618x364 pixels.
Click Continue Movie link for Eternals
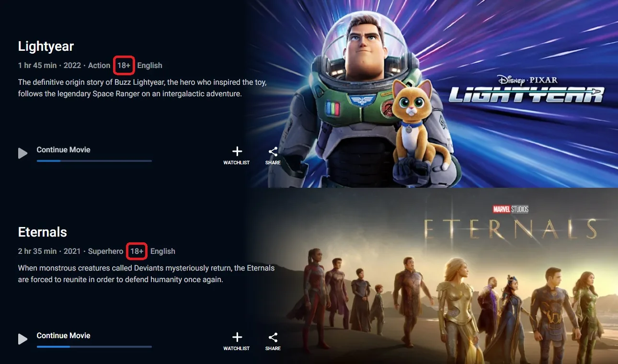tap(63, 335)
